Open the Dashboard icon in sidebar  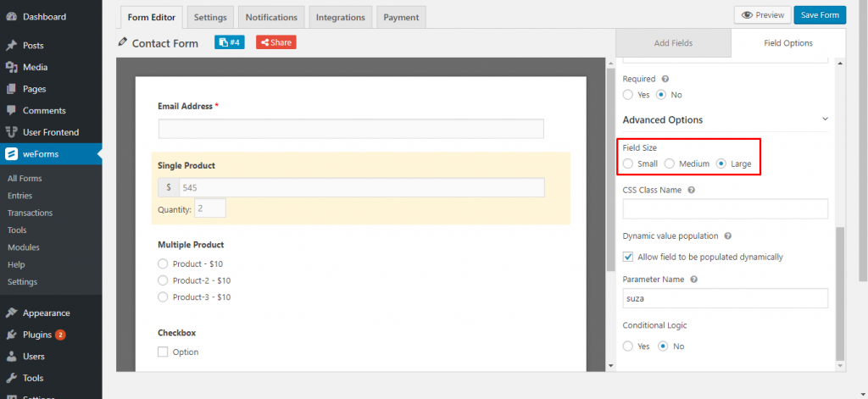[11, 17]
